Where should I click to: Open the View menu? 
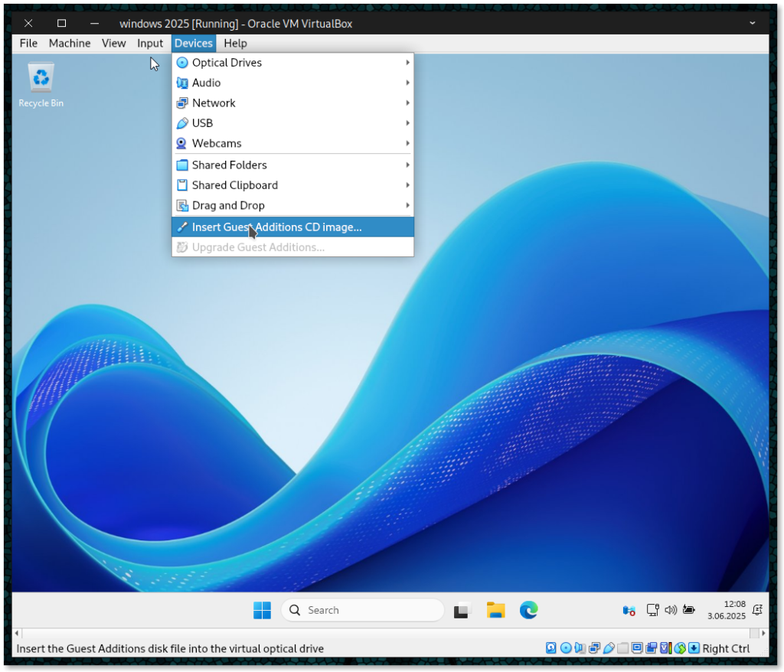113,44
